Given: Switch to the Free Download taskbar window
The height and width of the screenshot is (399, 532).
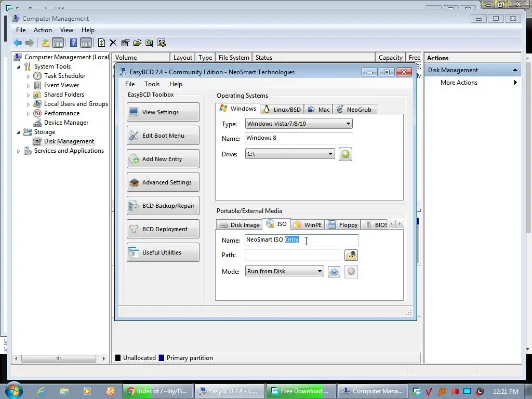Looking at the screenshot, I should pyautogui.click(x=301, y=391).
